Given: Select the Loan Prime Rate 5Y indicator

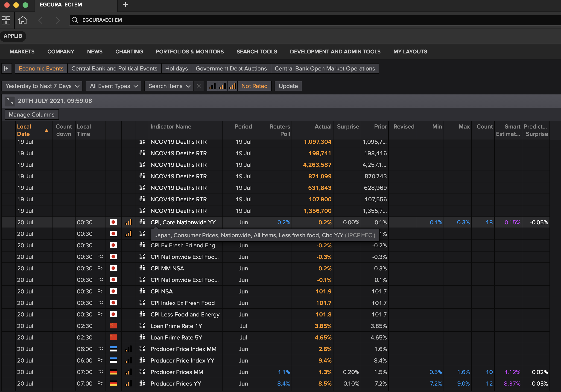Looking at the screenshot, I should (x=176, y=337).
